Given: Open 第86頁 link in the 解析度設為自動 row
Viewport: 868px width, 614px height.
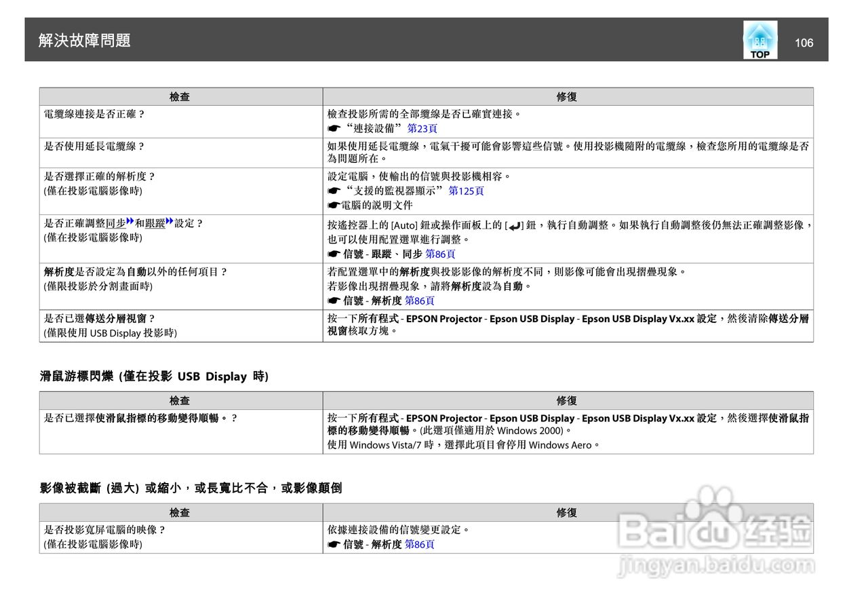Looking at the screenshot, I should click(x=420, y=301).
